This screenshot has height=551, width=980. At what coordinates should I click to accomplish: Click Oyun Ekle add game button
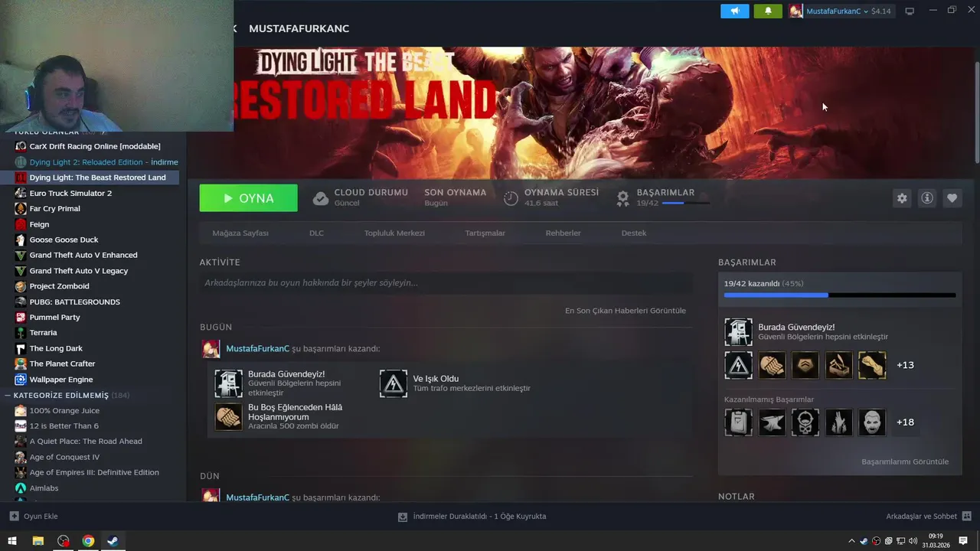coord(33,517)
